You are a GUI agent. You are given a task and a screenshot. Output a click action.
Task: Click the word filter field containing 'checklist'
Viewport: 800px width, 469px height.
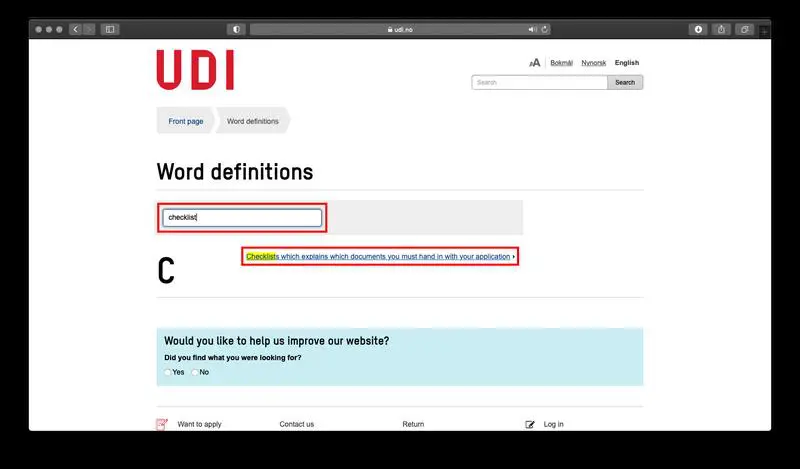[x=243, y=217]
